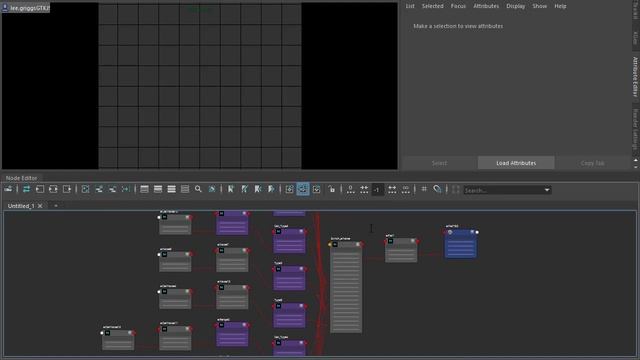The width and height of the screenshot is (640, 360).
Task: Set nodes to custom attribute mode
Action: click(185, 189)
